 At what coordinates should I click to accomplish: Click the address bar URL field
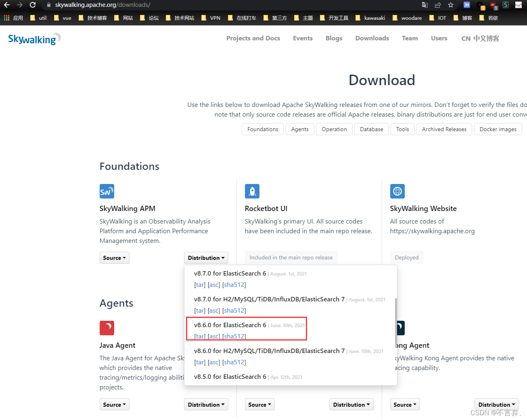coord(230,5)
